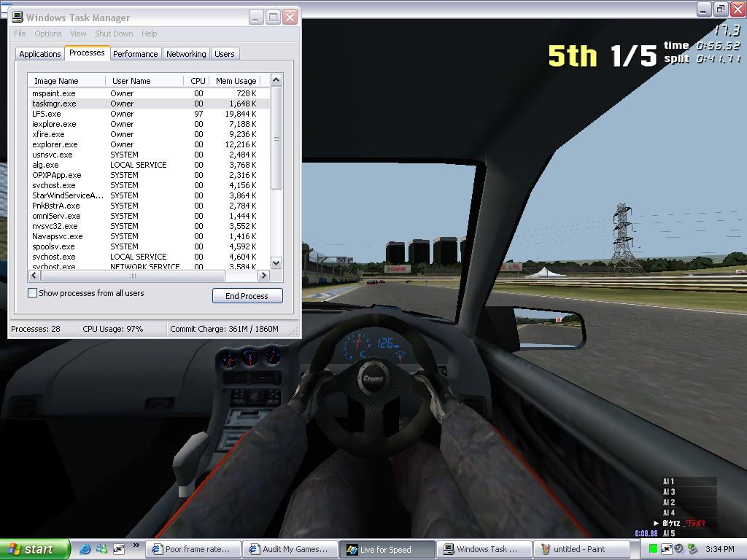Select the nvsvc32.exe process row
This screenshot has width=747, height=560.
click(x=149, y=226)
